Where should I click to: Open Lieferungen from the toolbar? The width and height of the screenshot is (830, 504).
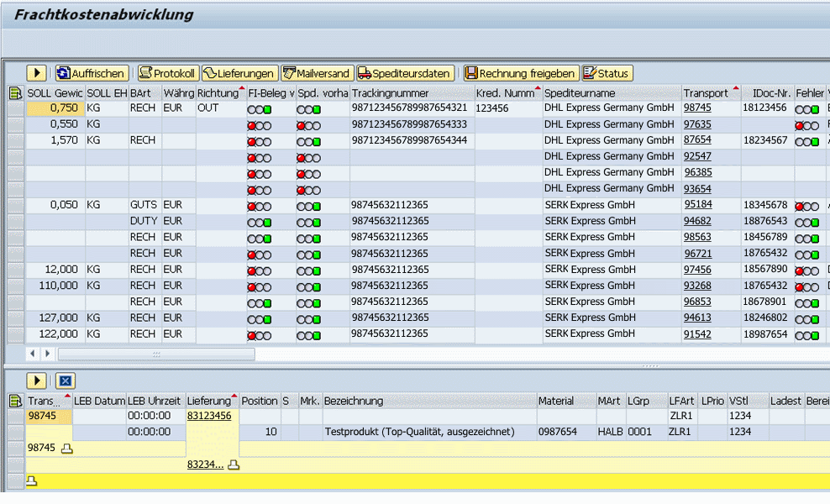[x=239, y=74]
